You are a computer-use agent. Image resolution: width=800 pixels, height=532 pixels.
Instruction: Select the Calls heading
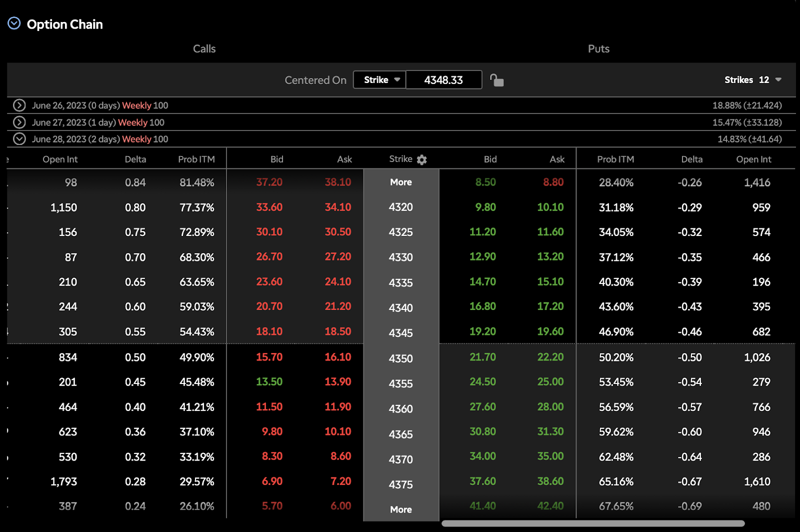[x=204, y=49]
